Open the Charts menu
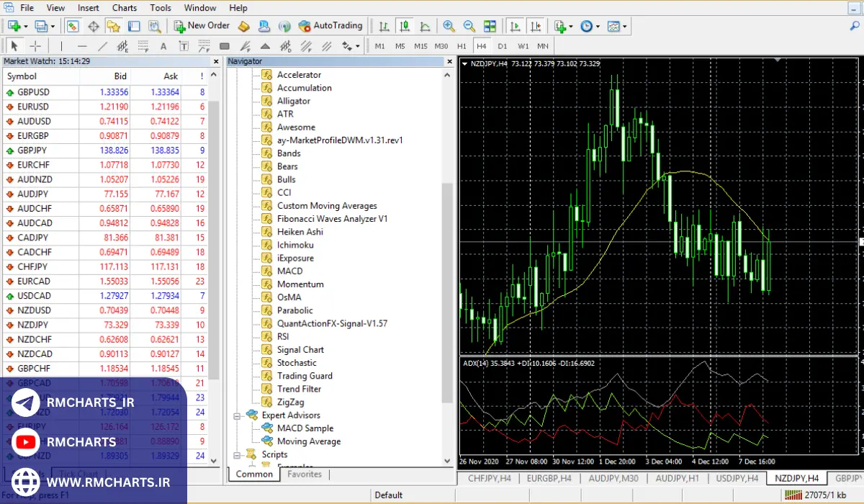The image size is (864, 504). click(125, 8)
